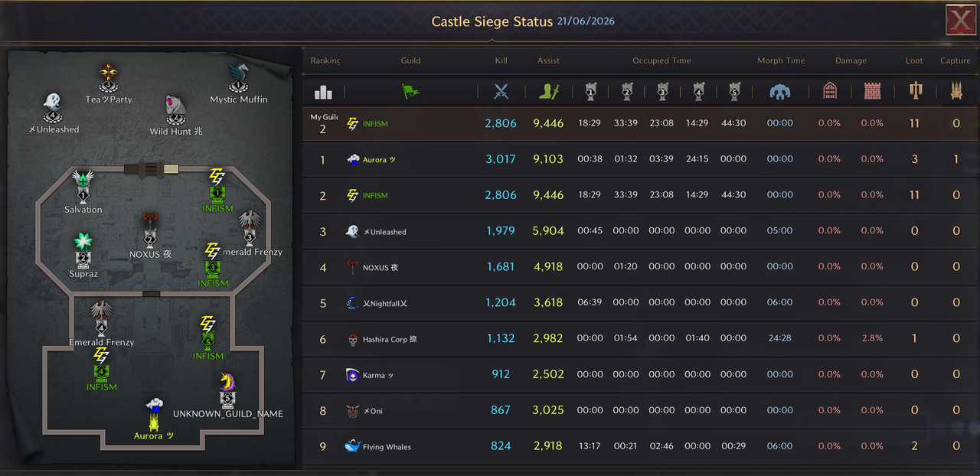The height and width of the screenshot is (476, 980).
Task: Click the Ranking bar chart icon
Action: point(323,93)
